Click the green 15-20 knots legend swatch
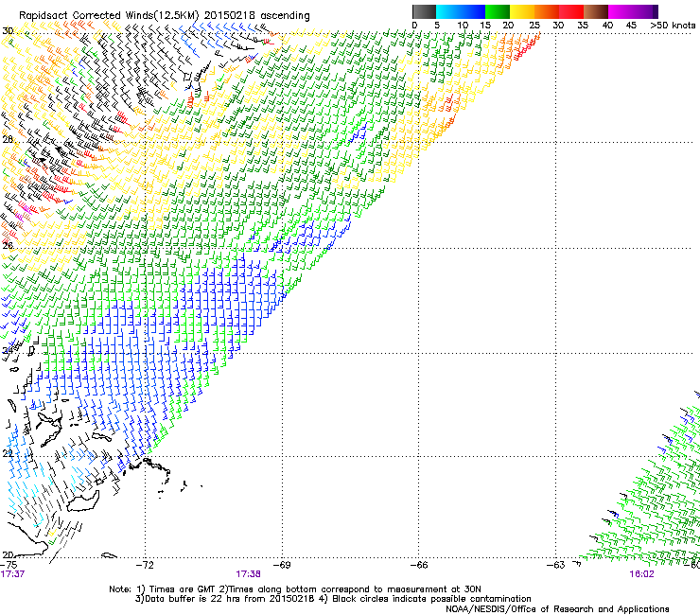Image resolution: width=700 pixels, height=615 pixels. point(498,11)
